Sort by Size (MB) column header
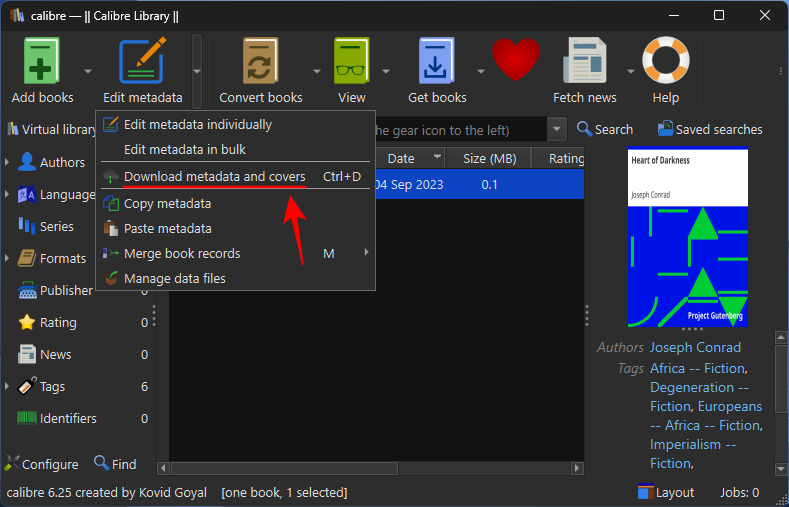This screenshot has width=789, height=507. click(x=489, y=158)
